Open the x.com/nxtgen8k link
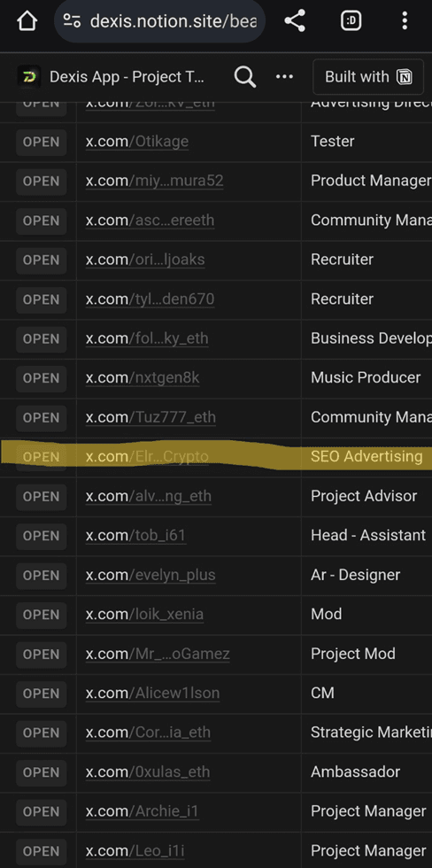Viewport: 432px width, 868px height. 143,378
